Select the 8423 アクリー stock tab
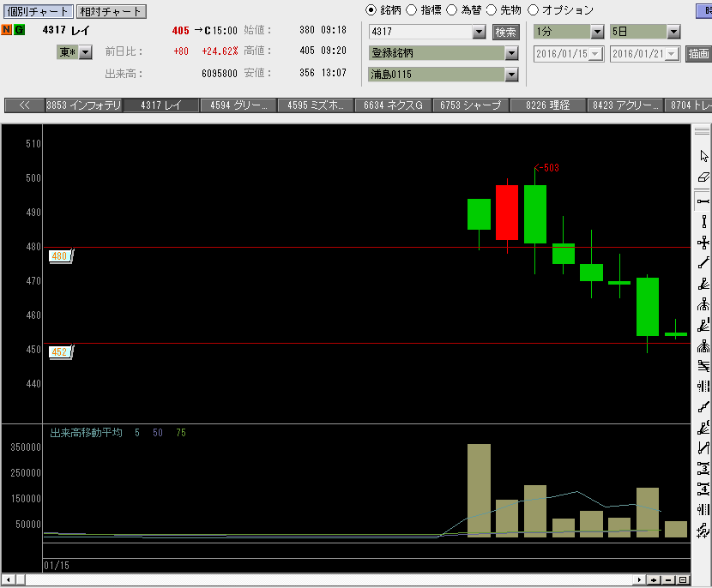 coord(625,105)
